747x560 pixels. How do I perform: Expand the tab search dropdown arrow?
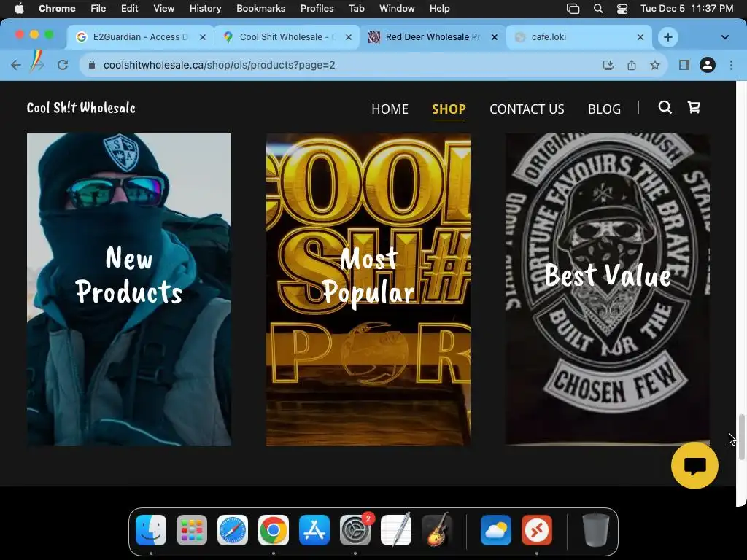[x=724, y=37]
